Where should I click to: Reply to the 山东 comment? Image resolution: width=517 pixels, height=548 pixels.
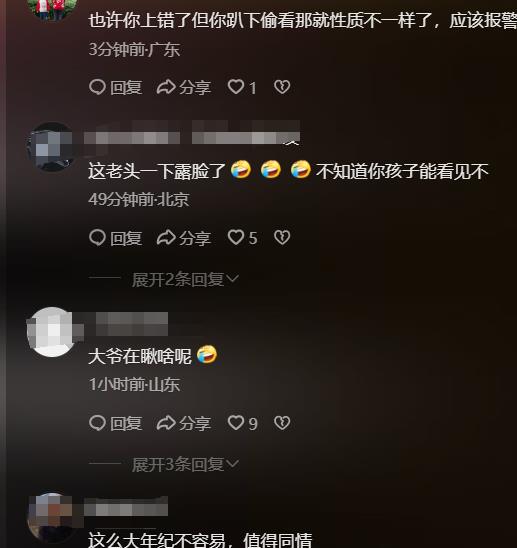pyautogui.click(x=115, y=423)
